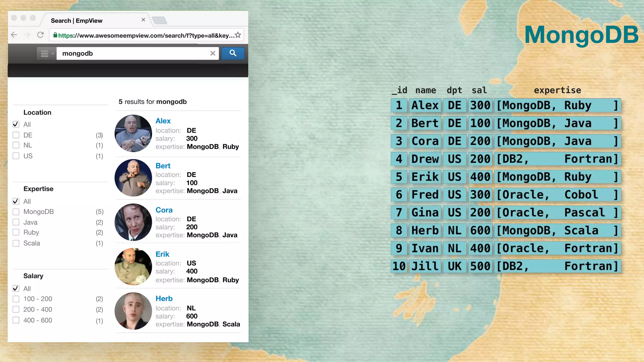The image size is (644, 362).
Task: Open a new browser tab
Action: (159, 21)
